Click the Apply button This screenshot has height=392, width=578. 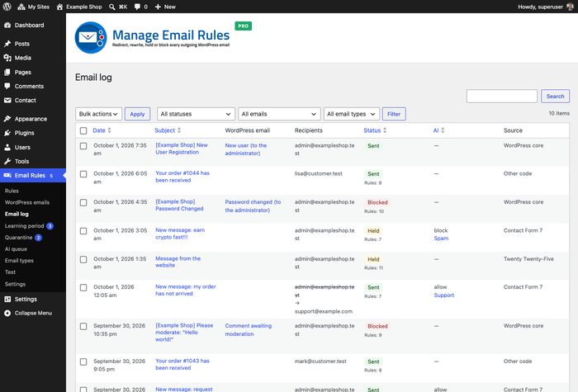coord(137,114)
